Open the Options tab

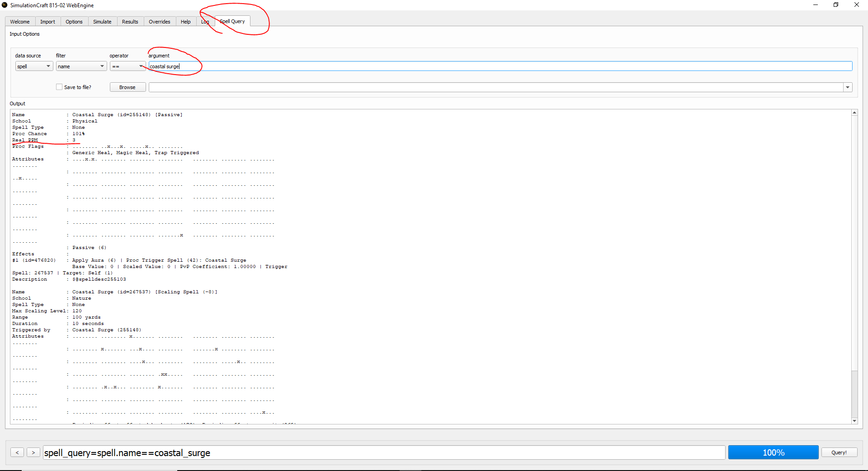tap(74, 22)
